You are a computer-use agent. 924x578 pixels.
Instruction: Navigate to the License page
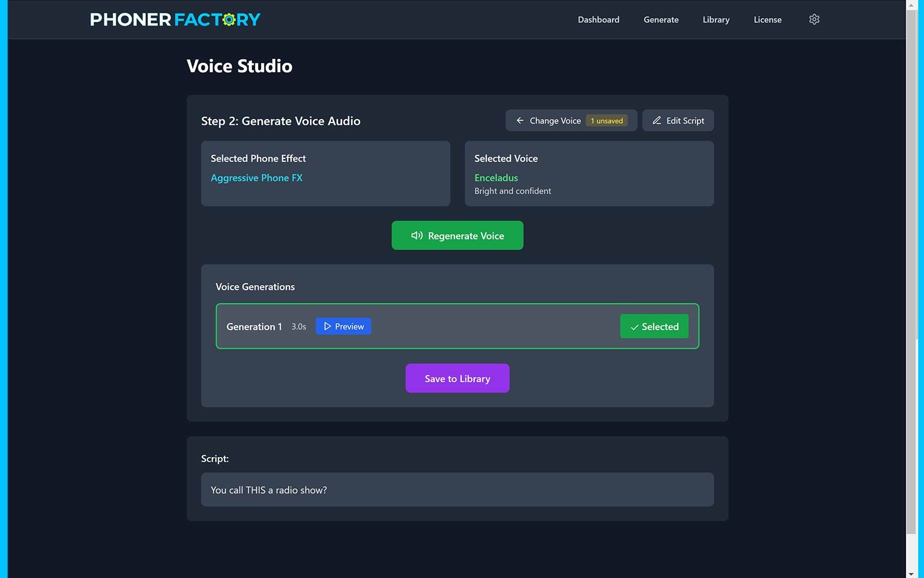coord(767,20)
